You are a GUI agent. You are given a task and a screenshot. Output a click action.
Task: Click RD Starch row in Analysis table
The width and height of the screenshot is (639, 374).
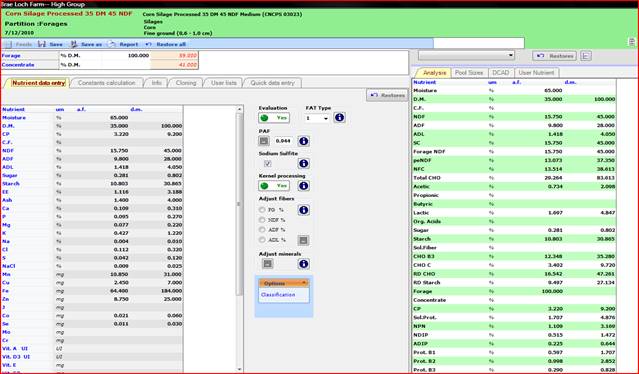click(x=514, y=282)
